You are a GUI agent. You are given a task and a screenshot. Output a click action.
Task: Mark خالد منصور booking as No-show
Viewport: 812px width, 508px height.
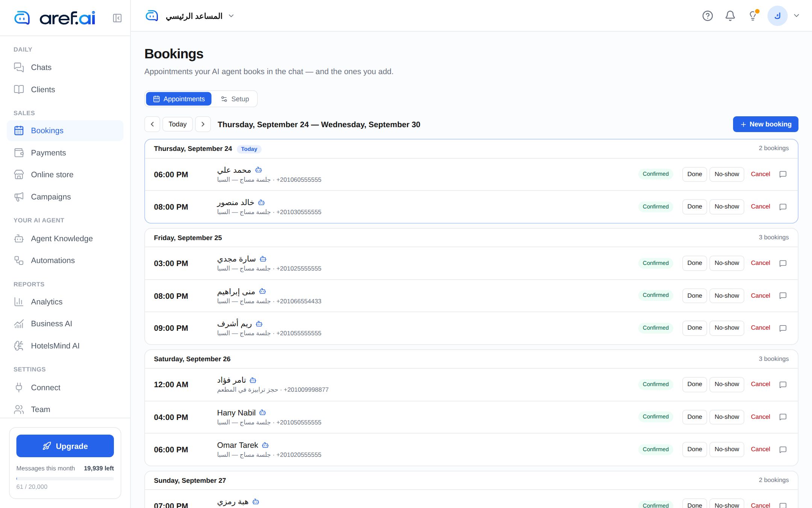tap(727, 207)
